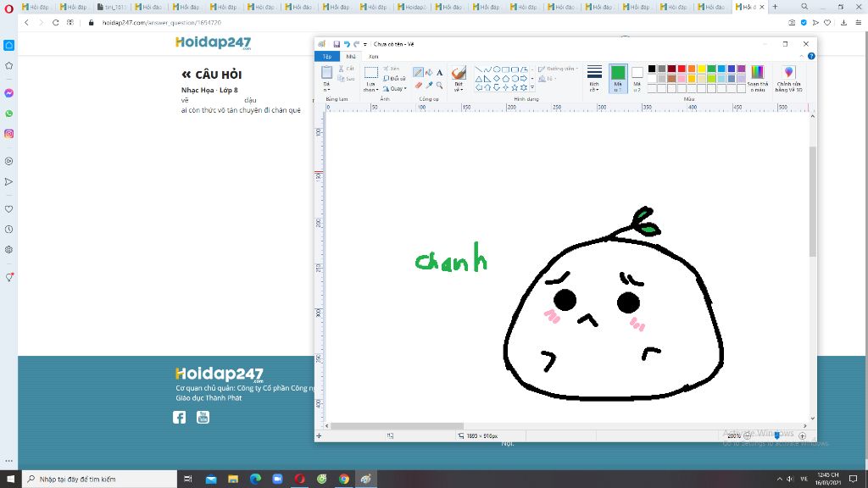Open the Brushes dropdown
This screenshot has width=868, height=488.
459,87
